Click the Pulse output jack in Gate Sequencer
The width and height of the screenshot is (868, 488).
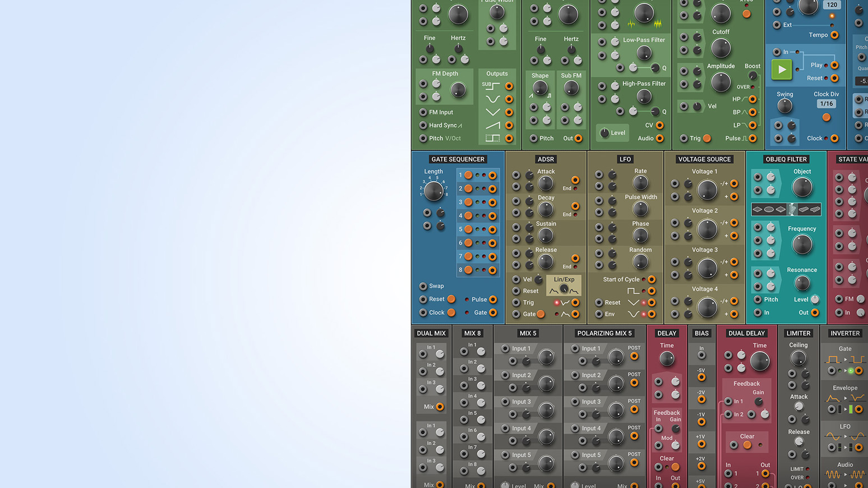click(493, 300)
